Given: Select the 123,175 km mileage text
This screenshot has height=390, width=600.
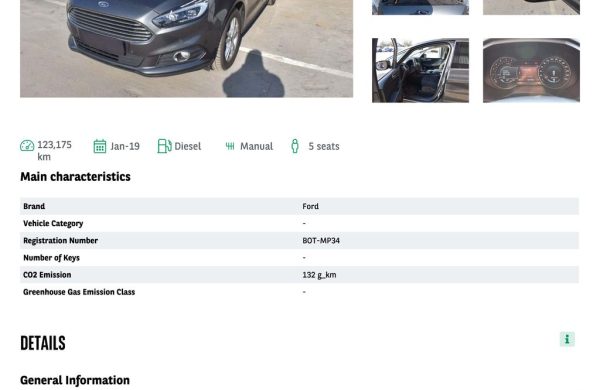Looking at the screenshot, I should coord(54,150).
